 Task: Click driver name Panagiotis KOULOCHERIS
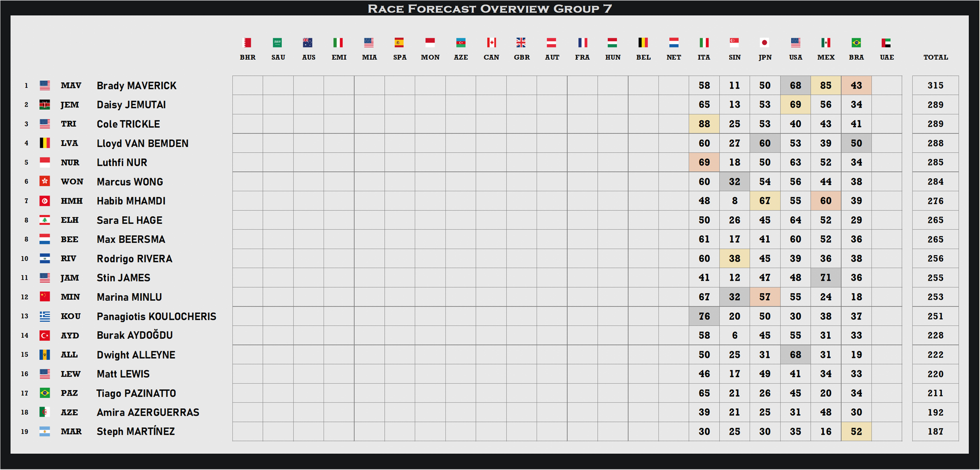[x=156, y=316]
